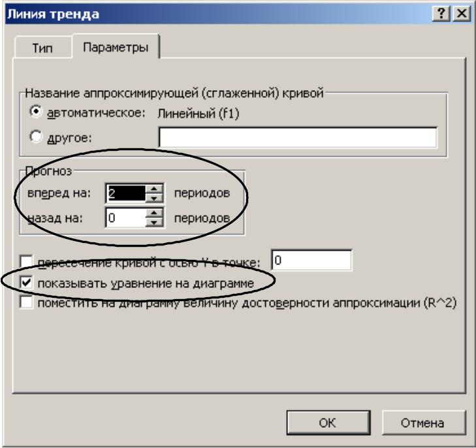Close the Линия тренда dialog
Screen dimensions: 476x448
462,14
